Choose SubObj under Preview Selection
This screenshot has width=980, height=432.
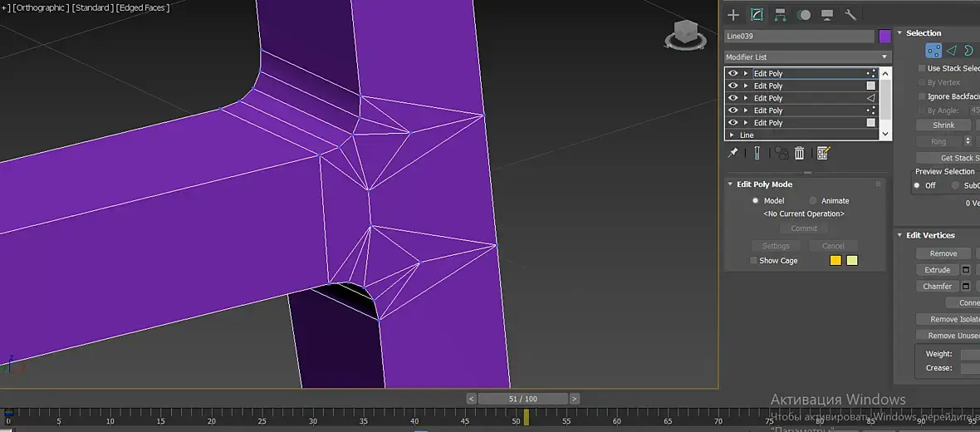coord(956,186)
